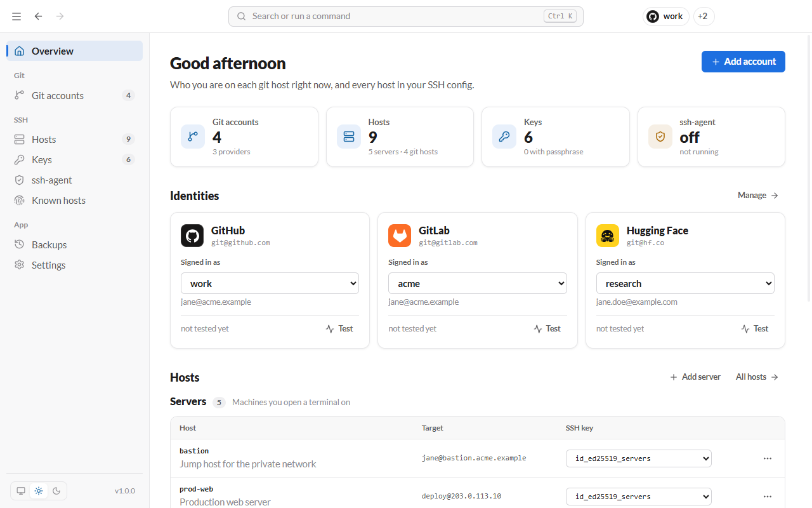Click the Add account button
Viewport: 812px width, 508px height.
point(743,62)
